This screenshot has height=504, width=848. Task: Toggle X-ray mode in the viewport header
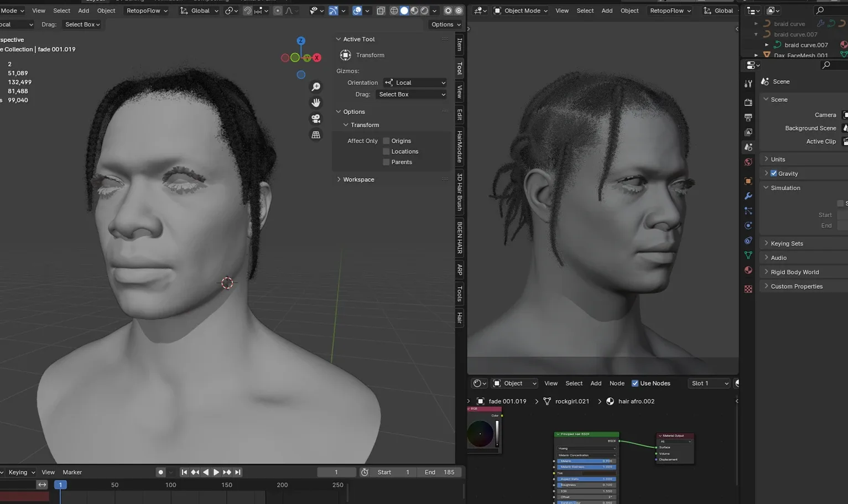(x=381, y=11)
